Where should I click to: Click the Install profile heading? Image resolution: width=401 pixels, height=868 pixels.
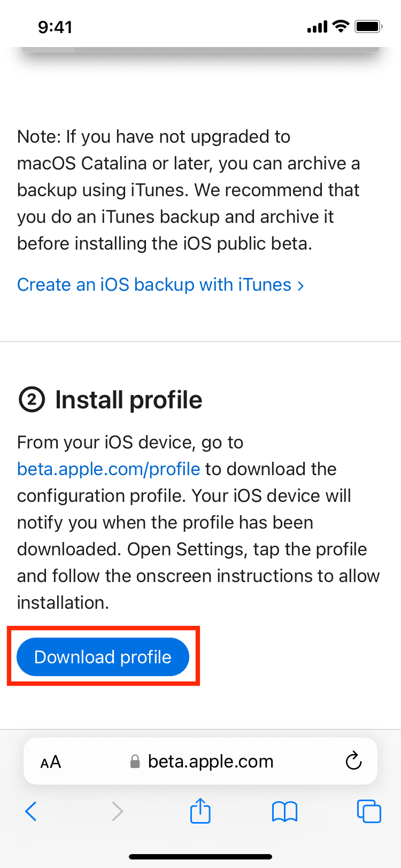tap(128, 400)
